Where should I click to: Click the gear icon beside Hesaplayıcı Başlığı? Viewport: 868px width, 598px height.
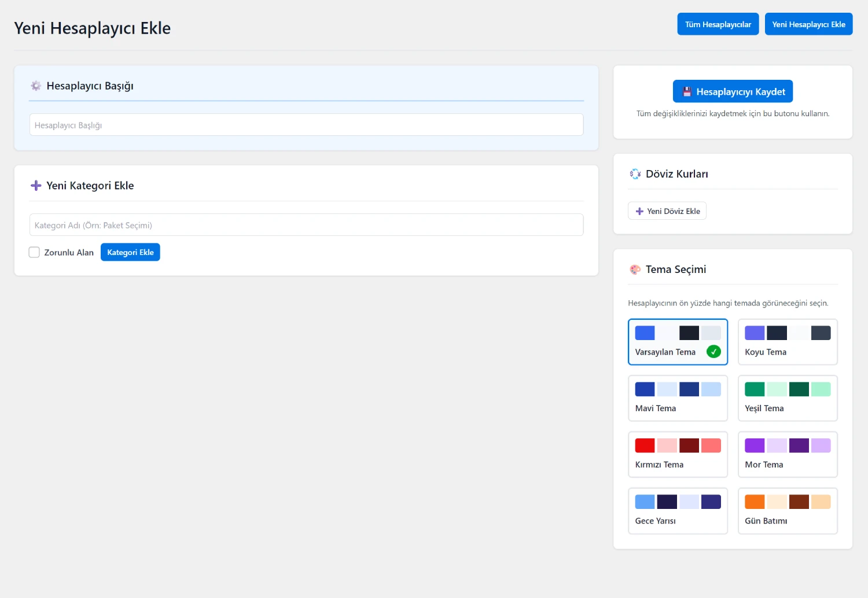tap(36, 86)
